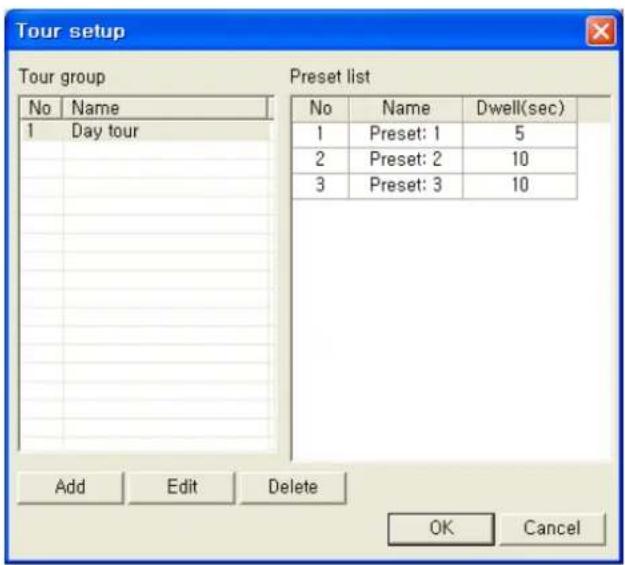Click number 3 in the Preset list
The width and height of the screenshot is (625, 565).
point(321,185)
